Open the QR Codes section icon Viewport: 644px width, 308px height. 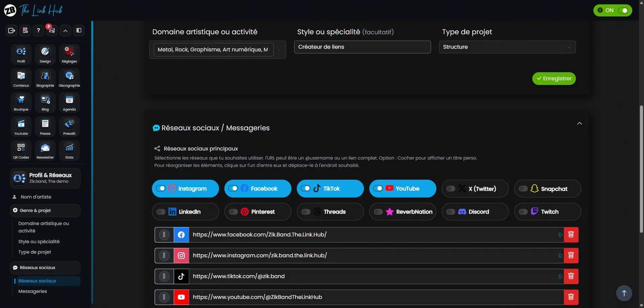click(x=21, y=150)
